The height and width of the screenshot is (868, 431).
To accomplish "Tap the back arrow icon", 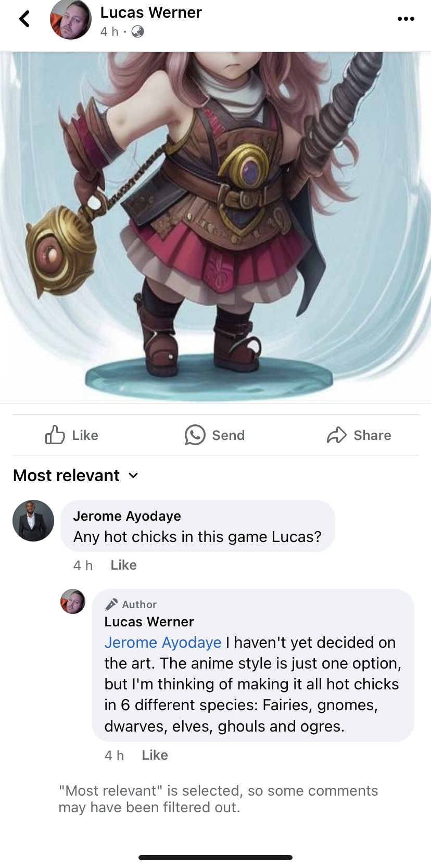I will click(x=24, y=19).
